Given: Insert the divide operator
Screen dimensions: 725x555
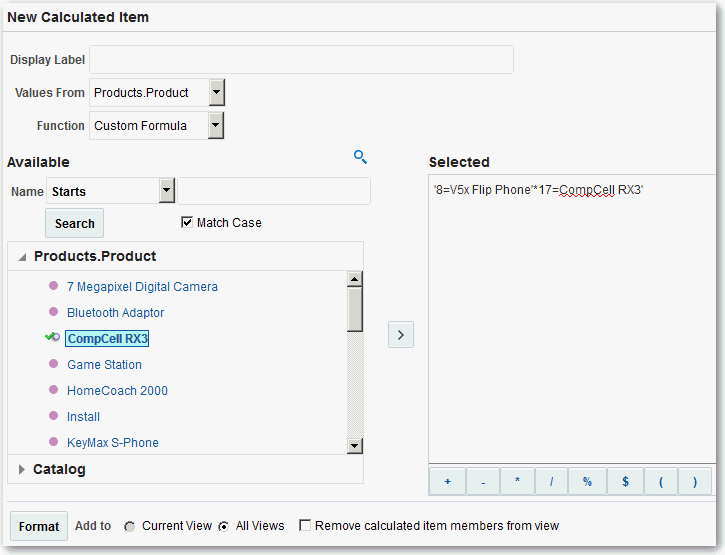Looking at the screenshot, I should click(551, 481).
